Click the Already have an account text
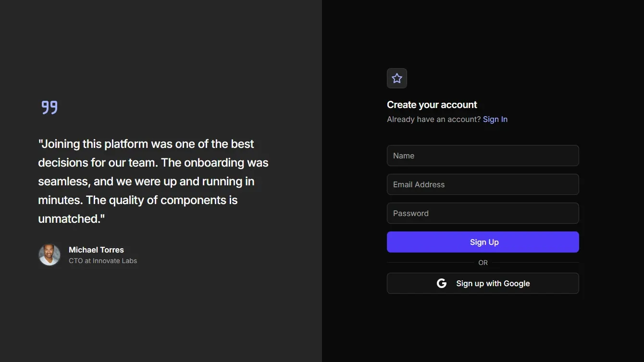This screenshot has height=362, width=644. (x=433, y=119)
